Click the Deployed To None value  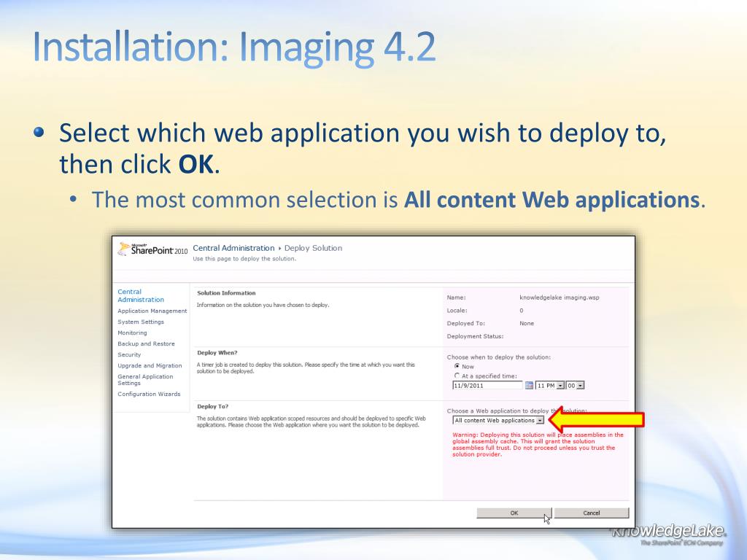pos(527,323)
